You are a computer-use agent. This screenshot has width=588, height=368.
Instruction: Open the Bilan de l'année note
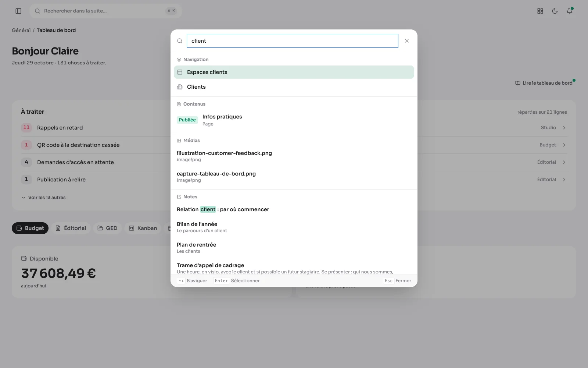[294, 227]
